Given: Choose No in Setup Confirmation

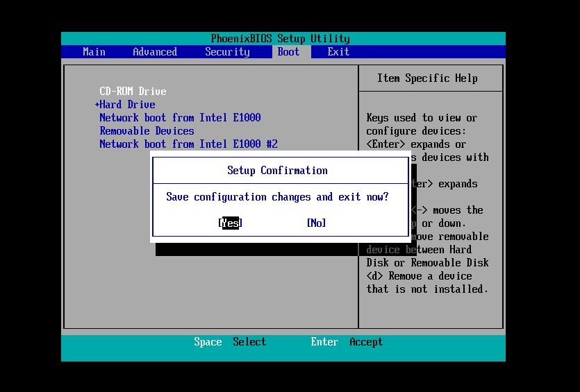Looking at the screenshot, I should (x=316, y=223).
